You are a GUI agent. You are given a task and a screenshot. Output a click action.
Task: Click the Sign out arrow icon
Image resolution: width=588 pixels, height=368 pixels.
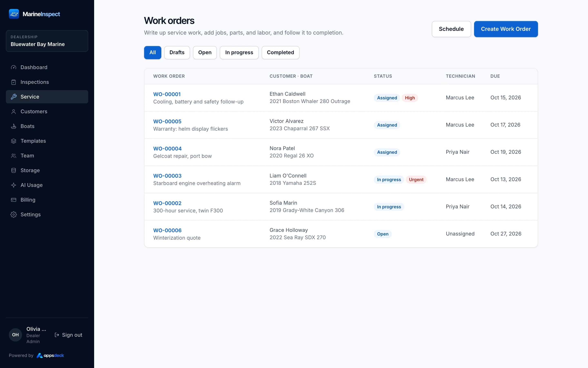point(57,335)
